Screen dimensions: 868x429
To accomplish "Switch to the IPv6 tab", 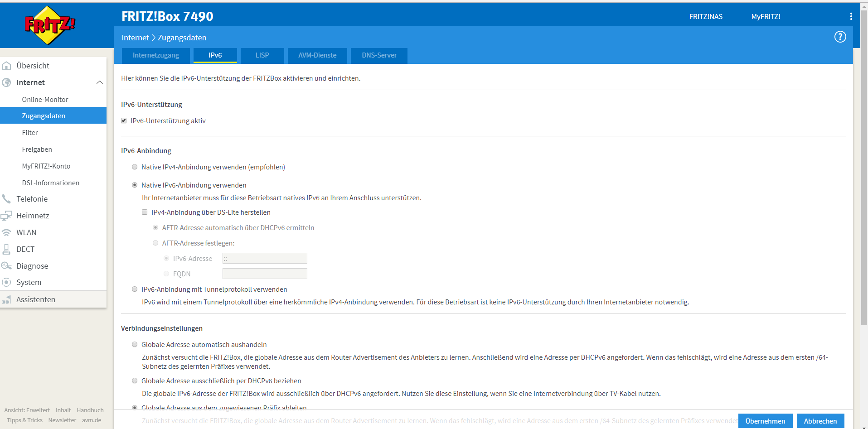I will 215,55.
